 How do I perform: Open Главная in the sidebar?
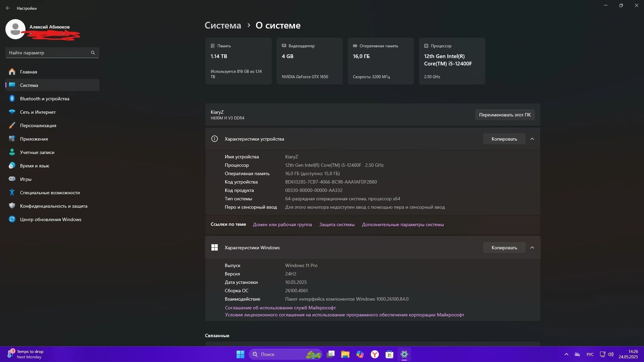[x=52, y=72]
